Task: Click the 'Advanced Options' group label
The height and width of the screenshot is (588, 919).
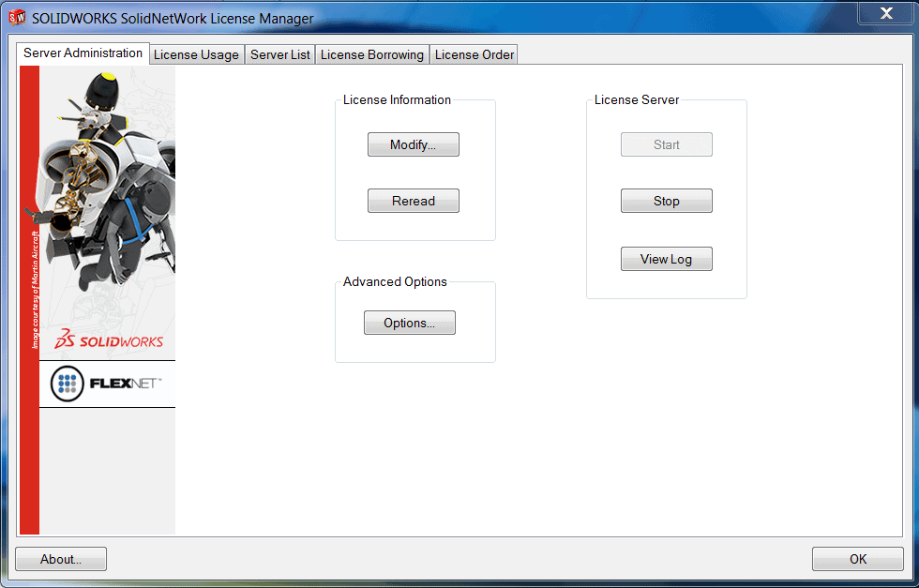Action: coord(395,282)
